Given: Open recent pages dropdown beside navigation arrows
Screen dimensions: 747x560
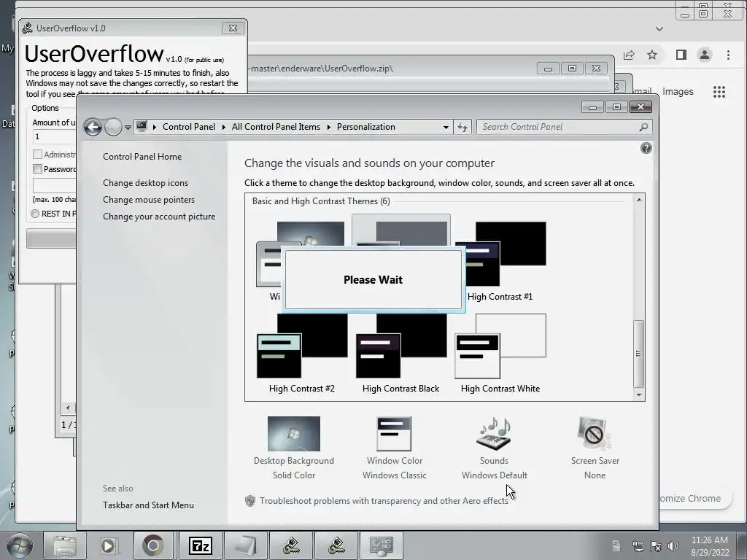Looking at the screenshot, I should [128, 128].
